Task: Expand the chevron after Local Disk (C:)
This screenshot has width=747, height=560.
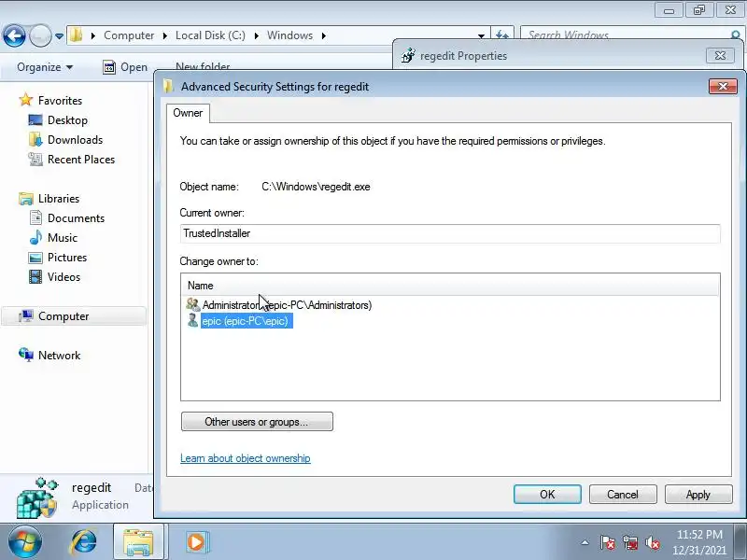Action: click(x=256, y=35)
